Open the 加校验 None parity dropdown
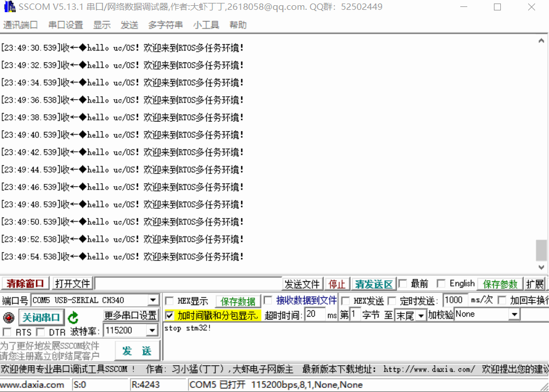The height and width of the screenshot is (392, 549). 514,315
